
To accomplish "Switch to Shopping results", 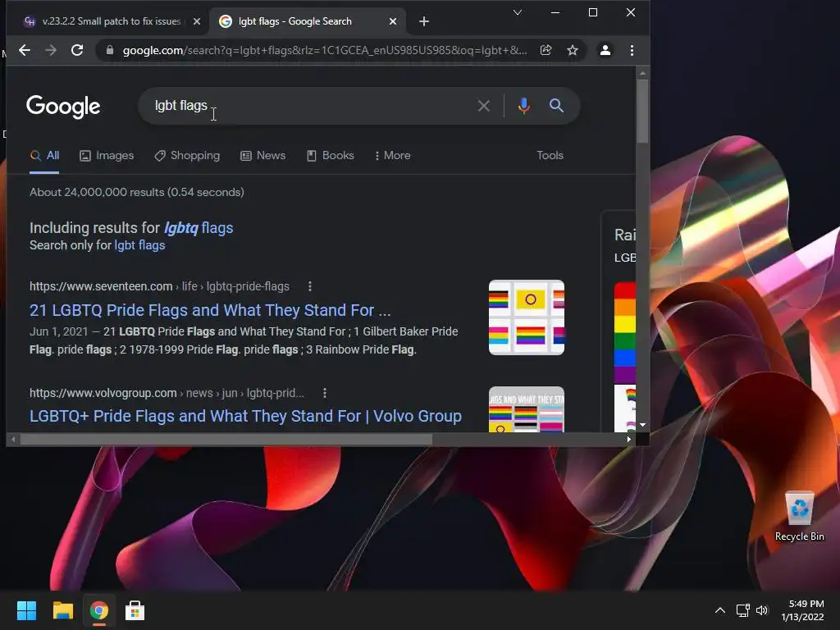I will coord(187,155).
